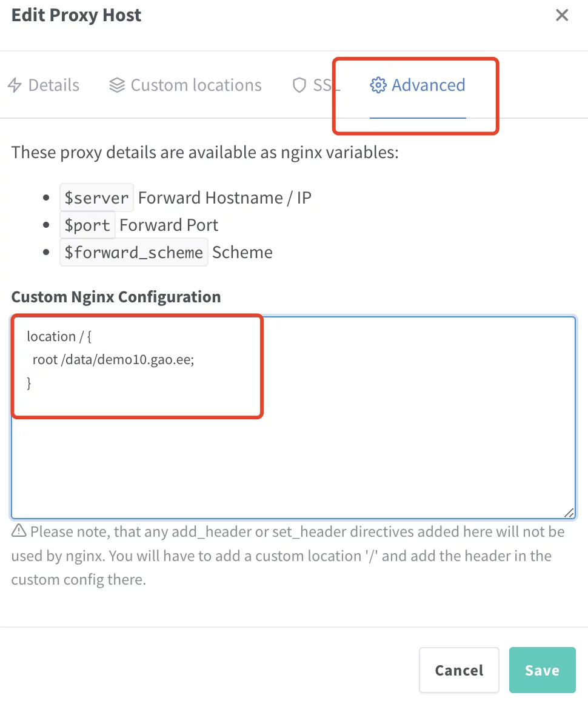Image resolution: width=588 pixels, height=704 pixels.
Task: Switch to the Details tab
Action: tap(53, 85)
